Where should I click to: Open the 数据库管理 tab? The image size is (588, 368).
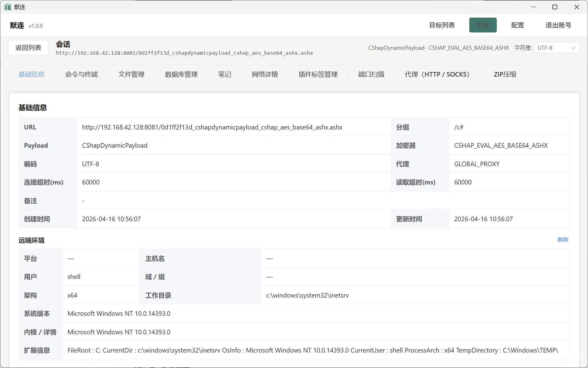coord(181,74)
